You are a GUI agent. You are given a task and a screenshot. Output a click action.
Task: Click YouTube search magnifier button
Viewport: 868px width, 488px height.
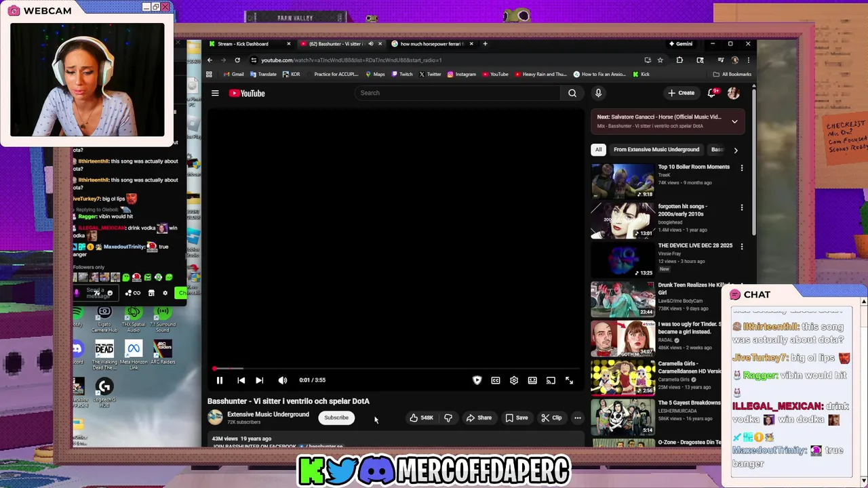tap(572, 93)
